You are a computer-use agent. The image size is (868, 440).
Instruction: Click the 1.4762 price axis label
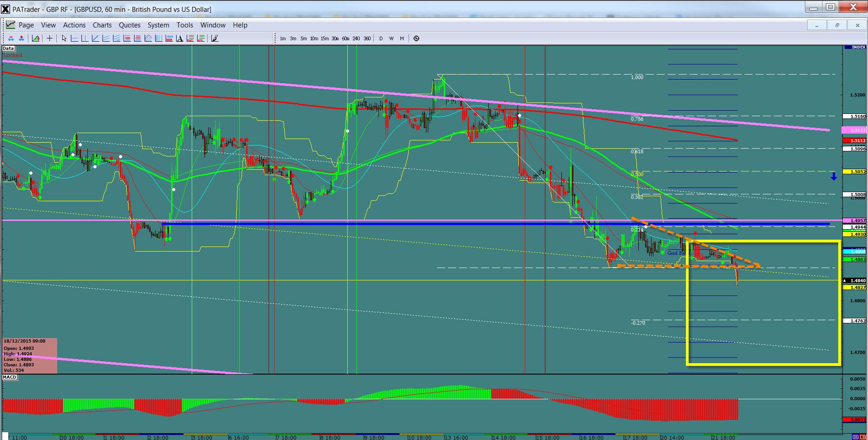pos(855,321)
